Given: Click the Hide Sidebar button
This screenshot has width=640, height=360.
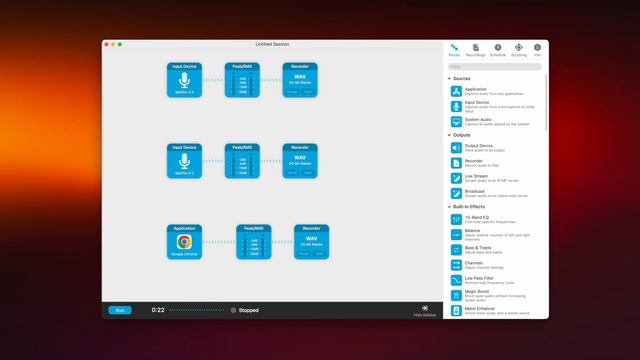Looking at the screenshot, I should click(x=424, y=311).
